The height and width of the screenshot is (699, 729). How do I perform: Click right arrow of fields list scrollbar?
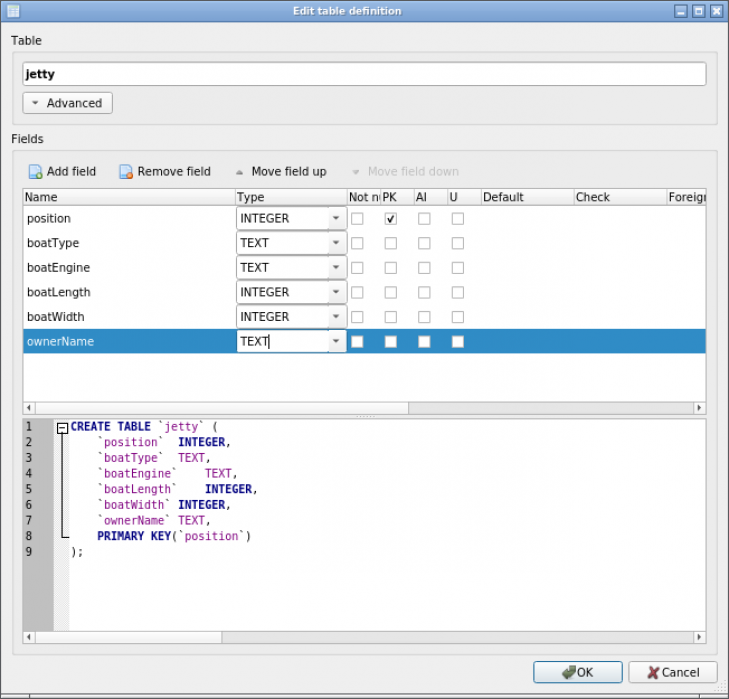(x=699, y=408)
